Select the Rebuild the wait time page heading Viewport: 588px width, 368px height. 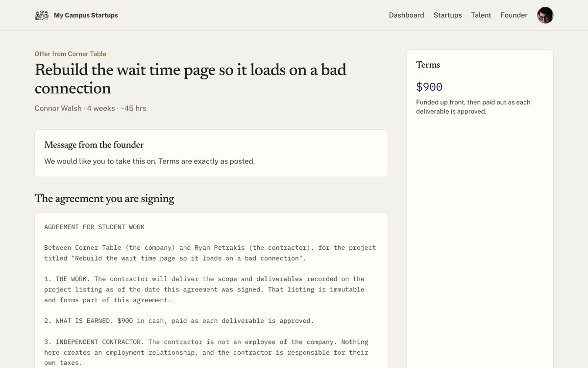coord(191,79)
